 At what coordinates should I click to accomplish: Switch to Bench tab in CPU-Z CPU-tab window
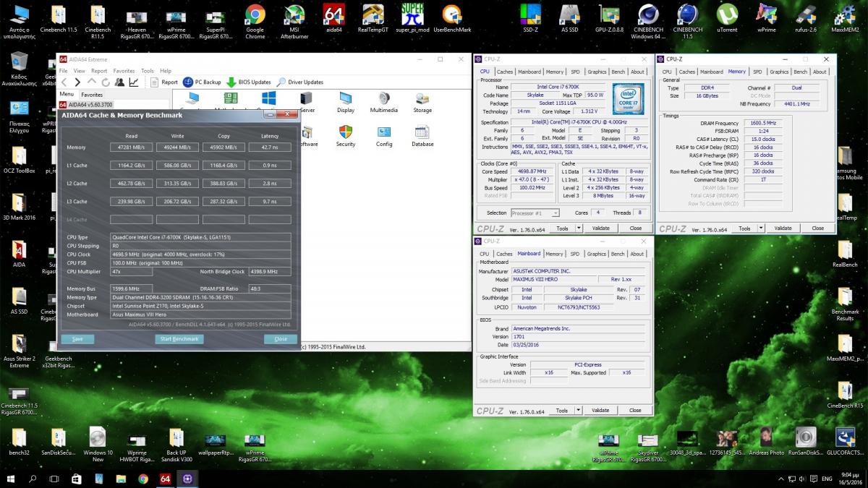pos(618,72)
